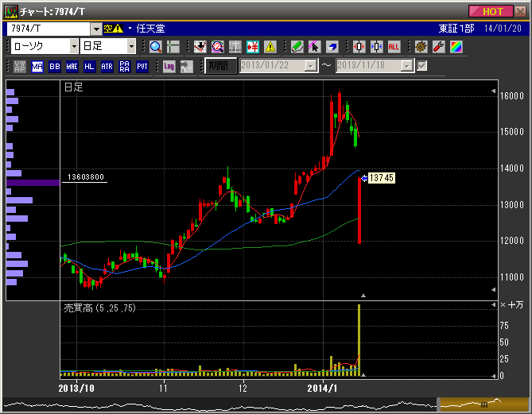This screenshot has height=414, width=532.
Task: Click the magnifying glass zoom icon
Action: click(155, 46)
